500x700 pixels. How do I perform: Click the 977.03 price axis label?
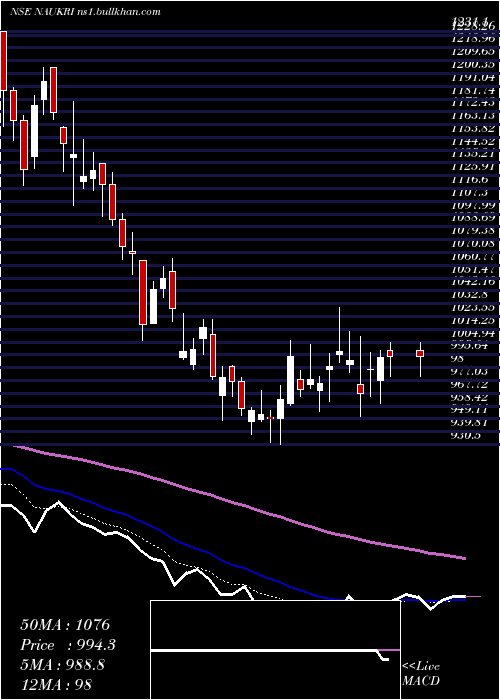click(x=470, y=371)
